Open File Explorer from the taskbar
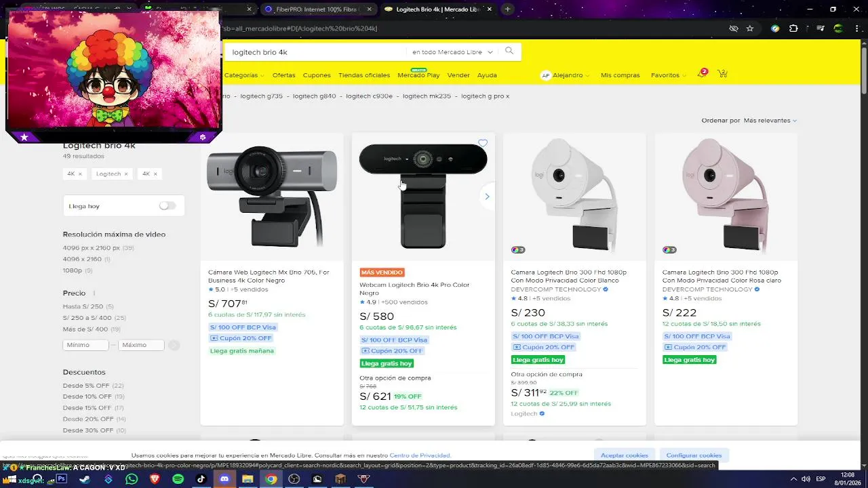Viewport: 868px width, 488px height. (x=248, y=479)
